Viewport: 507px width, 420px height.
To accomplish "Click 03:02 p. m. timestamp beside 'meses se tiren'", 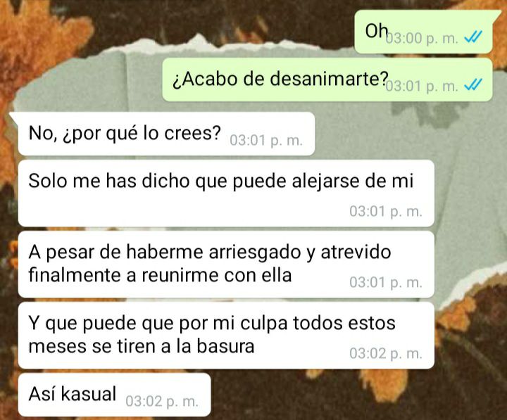I will point(386,354).
